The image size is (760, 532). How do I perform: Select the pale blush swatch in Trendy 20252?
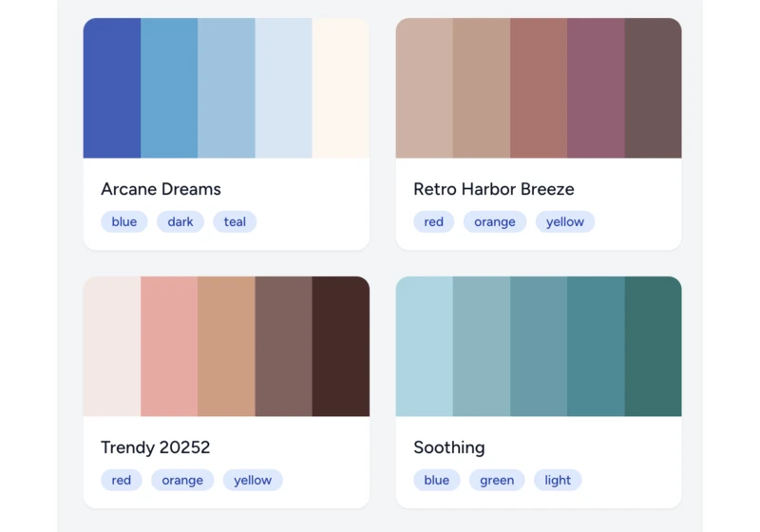(x=112, y=347)
